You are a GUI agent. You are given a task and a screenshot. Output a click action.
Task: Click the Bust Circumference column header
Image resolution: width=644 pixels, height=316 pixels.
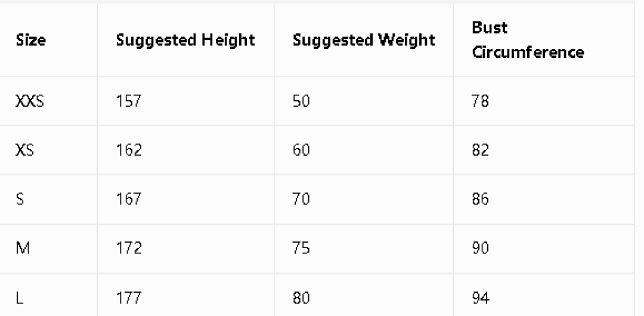tap(528, 40)
